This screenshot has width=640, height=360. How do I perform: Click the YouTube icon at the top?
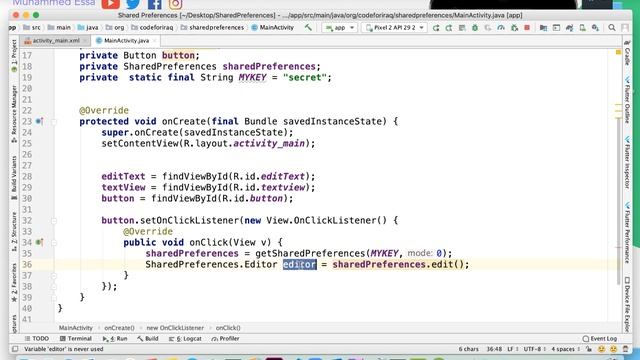tap(111, 4)
